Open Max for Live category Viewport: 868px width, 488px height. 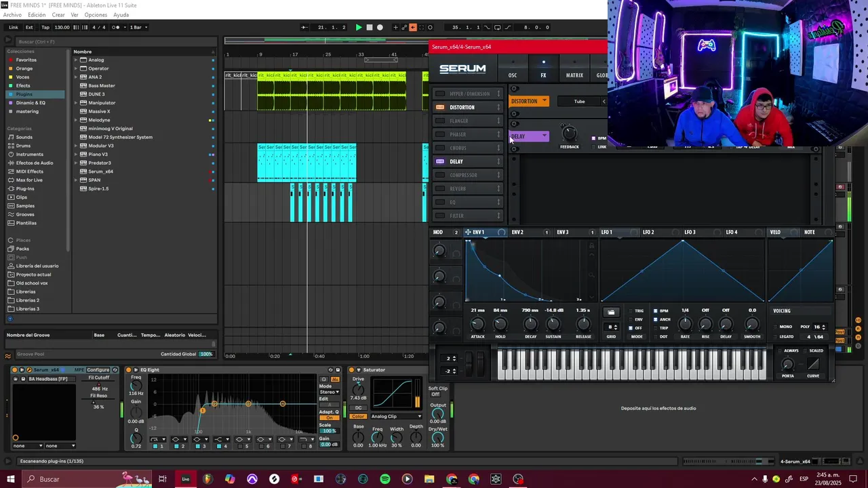(x=29, y=180)
